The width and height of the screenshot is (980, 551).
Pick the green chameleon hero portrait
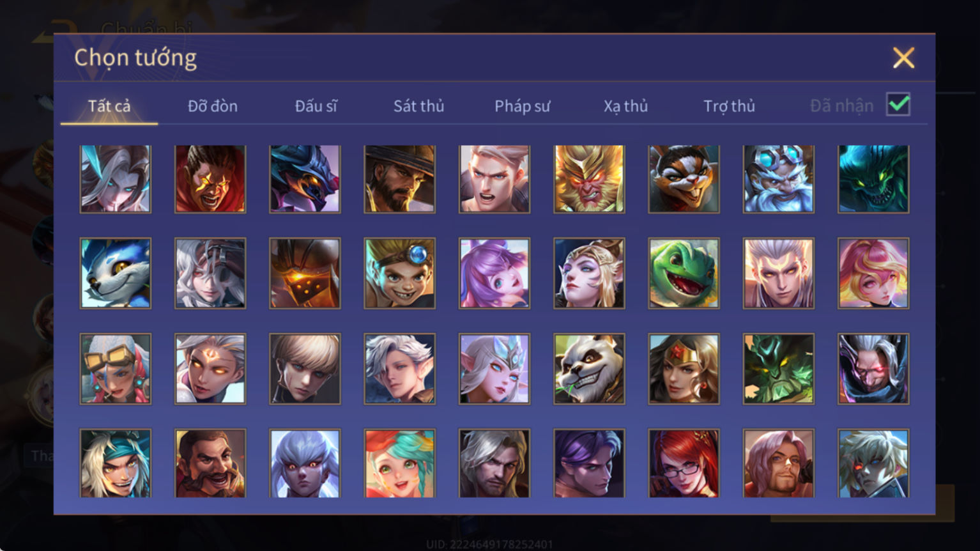[x=684, y=274]
